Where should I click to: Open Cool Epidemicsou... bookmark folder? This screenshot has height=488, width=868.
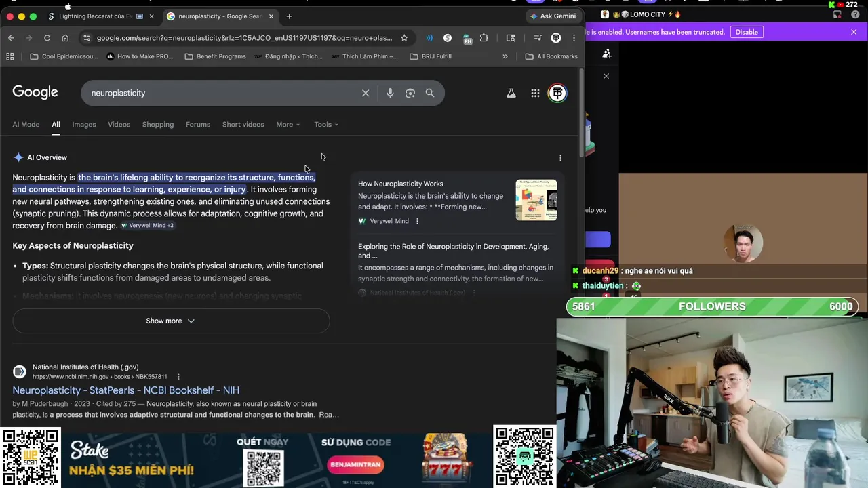[x=64, y=56]
